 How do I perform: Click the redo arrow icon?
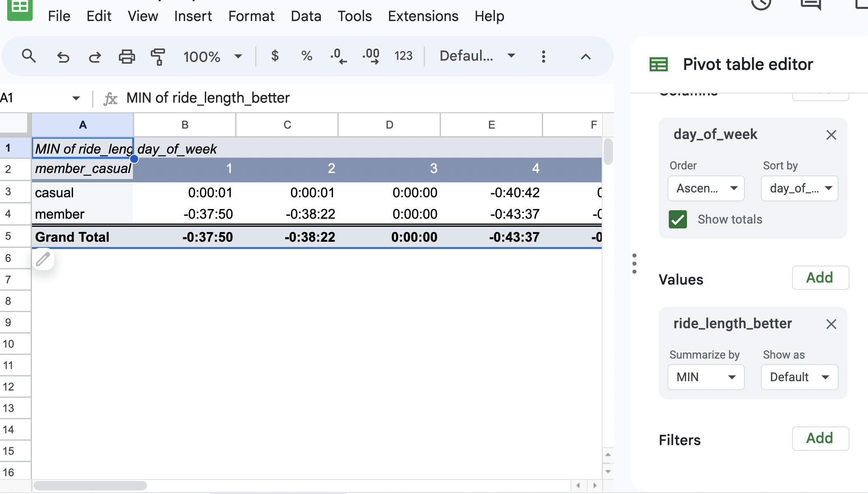(95, 57)
